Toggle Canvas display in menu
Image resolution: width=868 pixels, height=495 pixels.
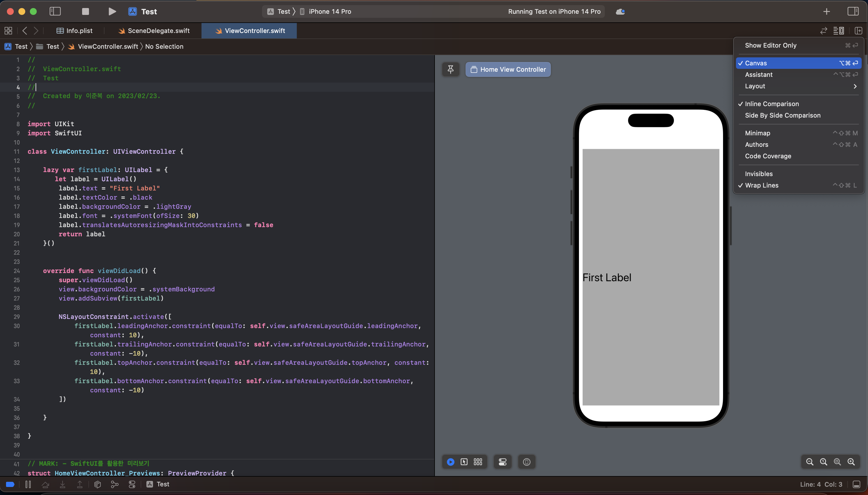(756, 63)
